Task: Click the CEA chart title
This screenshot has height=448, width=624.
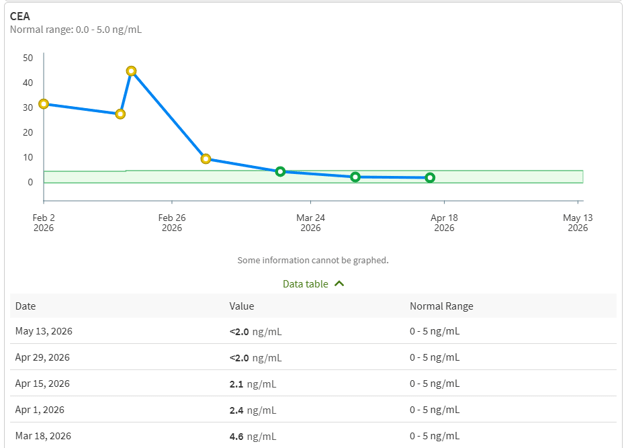Action: (20, 16)
